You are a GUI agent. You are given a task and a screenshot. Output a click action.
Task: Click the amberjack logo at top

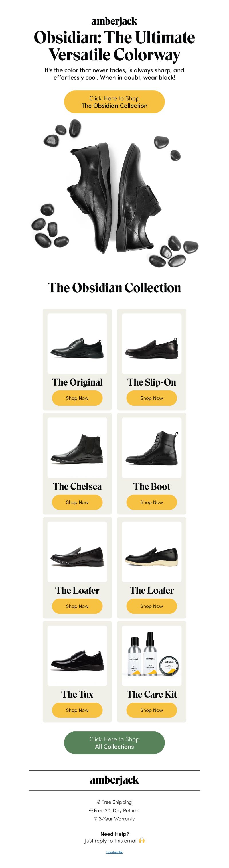114,21
